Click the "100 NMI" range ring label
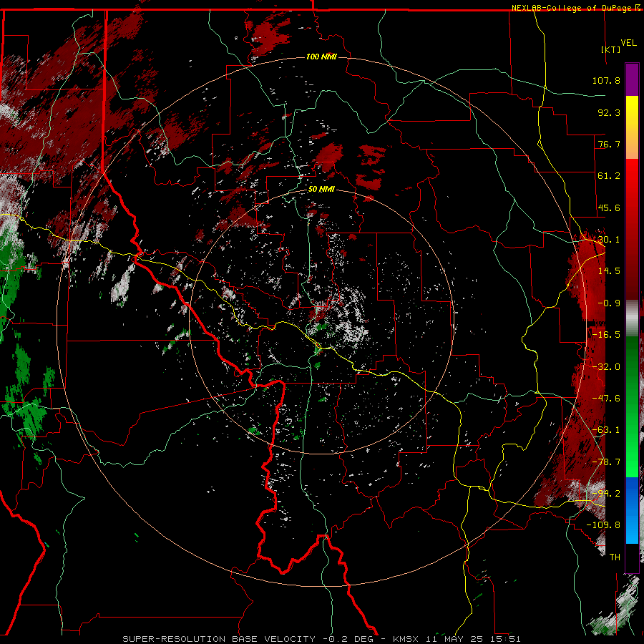Viewport: 644px width, 644px height. point(321,57)
